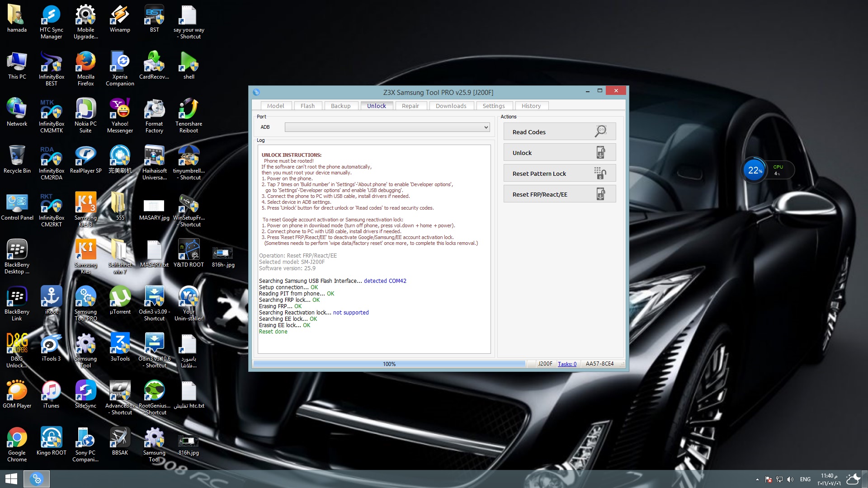View the History tab

coord(531,106)
